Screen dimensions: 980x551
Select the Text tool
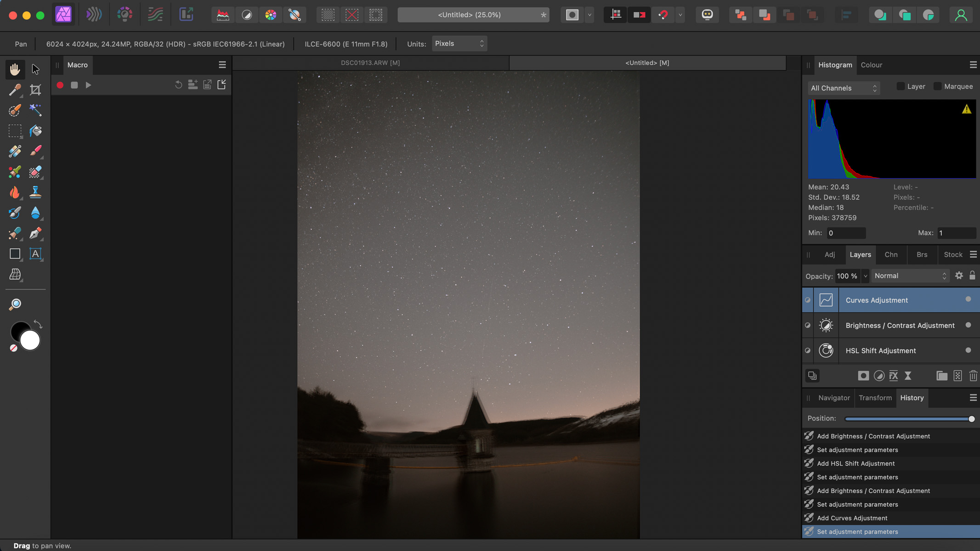tap(36, 253)
